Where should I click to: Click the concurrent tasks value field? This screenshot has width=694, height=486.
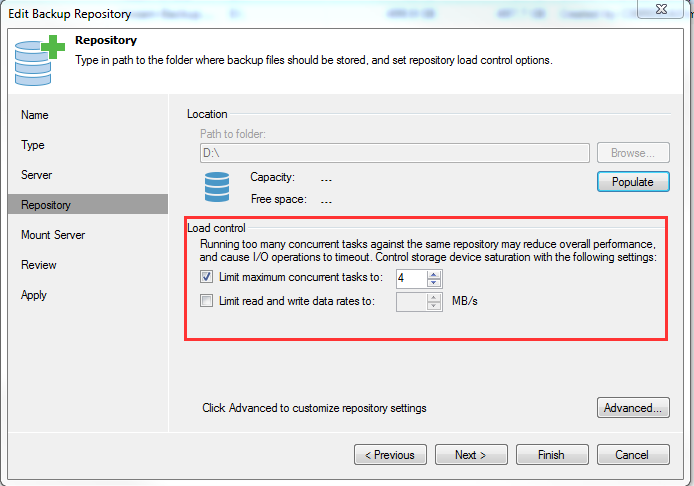412,278
